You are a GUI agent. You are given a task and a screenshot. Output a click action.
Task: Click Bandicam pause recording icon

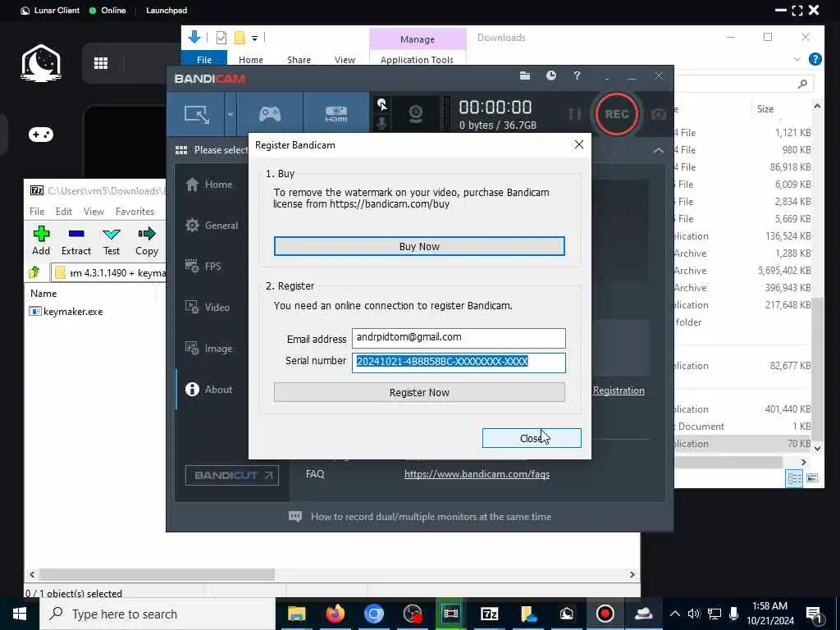pos(575,114)
